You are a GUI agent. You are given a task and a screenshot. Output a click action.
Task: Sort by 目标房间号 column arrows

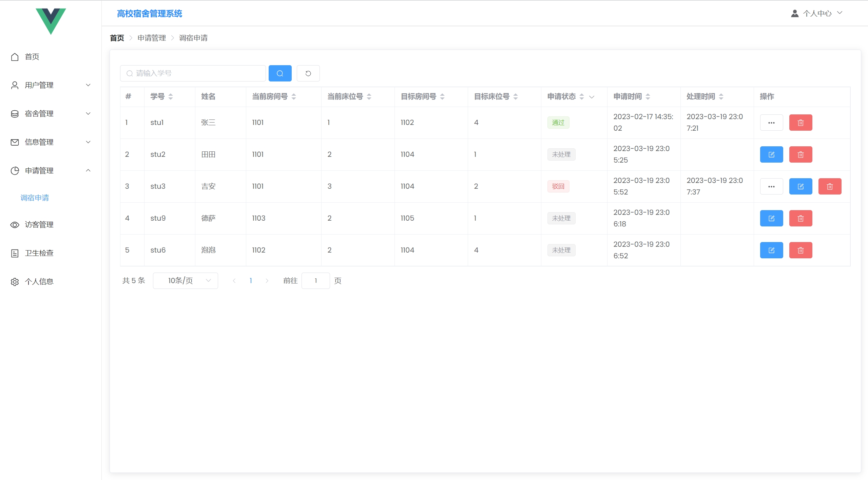(x=442, y=97)
